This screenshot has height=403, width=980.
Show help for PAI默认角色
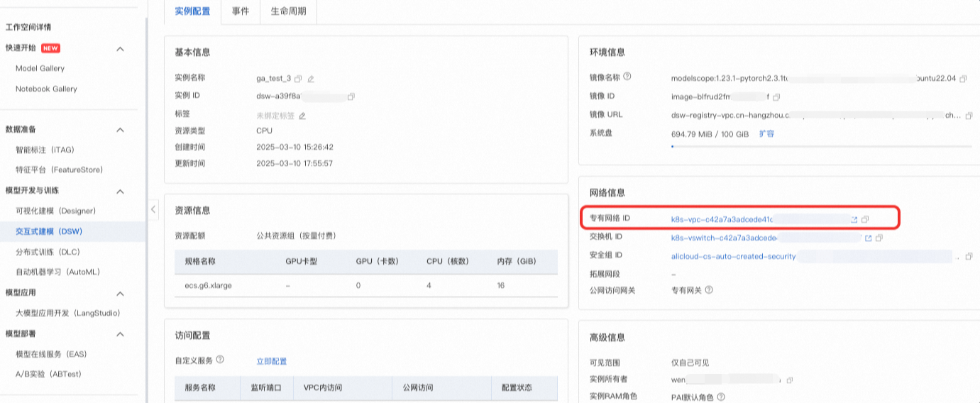(x=721, y=397)
